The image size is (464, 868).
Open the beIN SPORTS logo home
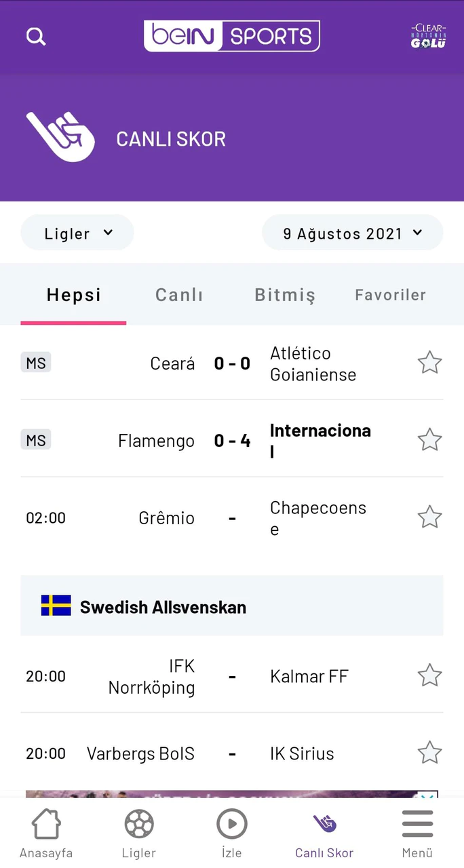[231, 36]
